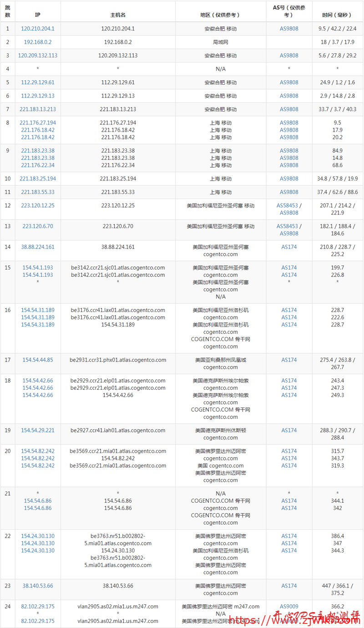Open the 221.183.55.33 IP link
Image resolution: width=364 pixels, height=628 pixels.
[x=38, y=192]
